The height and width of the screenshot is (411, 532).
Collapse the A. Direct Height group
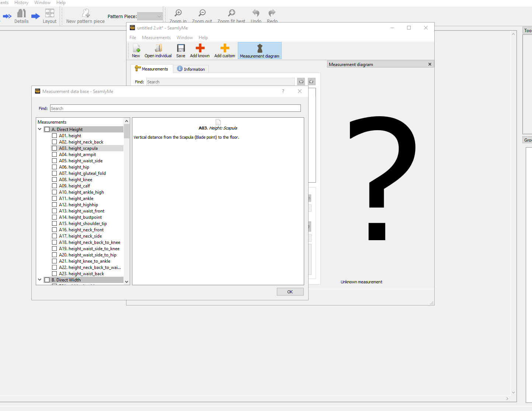40,129
